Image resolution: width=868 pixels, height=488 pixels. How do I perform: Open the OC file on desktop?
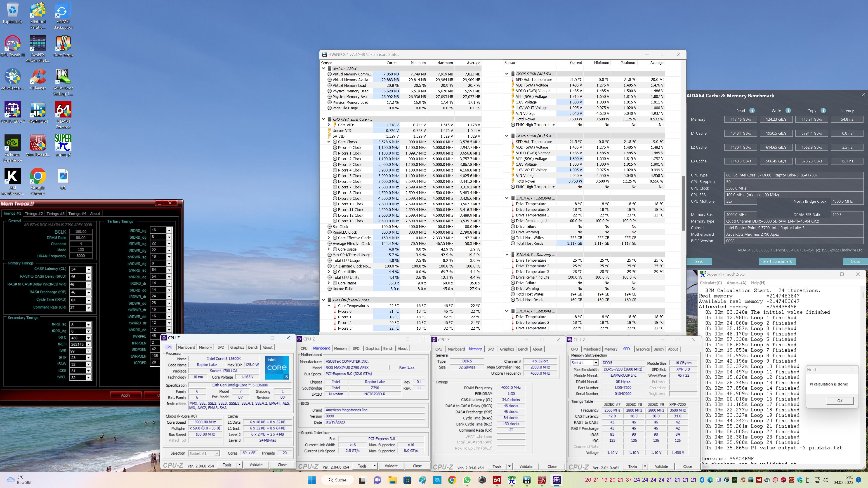(63, 179)
